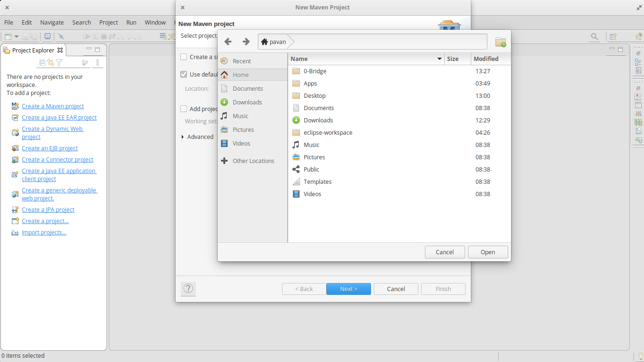Click Create a Connector project link
Viewport: 644px width, 362px height.
(x=58, y=160)
